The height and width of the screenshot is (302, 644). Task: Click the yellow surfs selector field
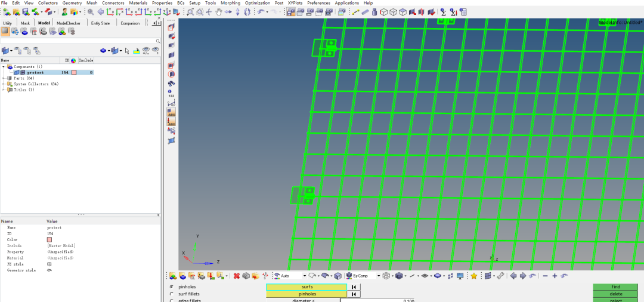click(306, 287)
